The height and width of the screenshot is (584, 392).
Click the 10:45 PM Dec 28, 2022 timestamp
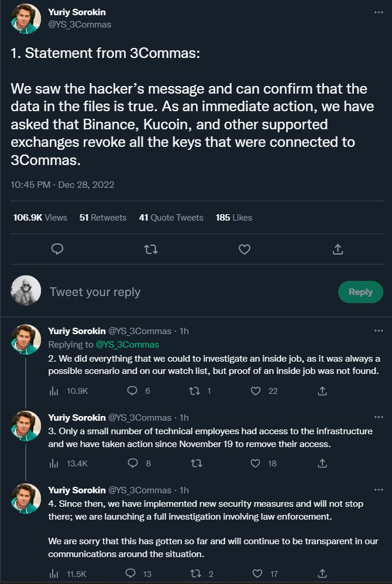(x=63, y=184)
